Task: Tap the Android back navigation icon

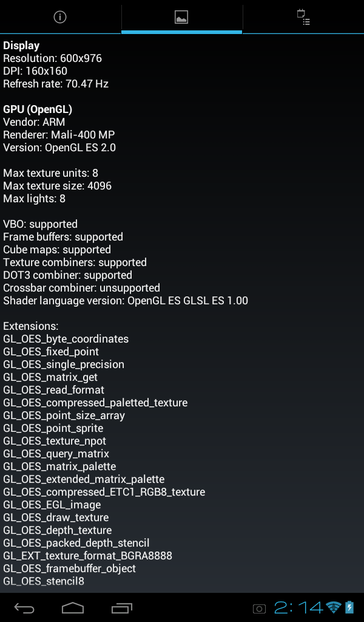Action: (24, 607)
